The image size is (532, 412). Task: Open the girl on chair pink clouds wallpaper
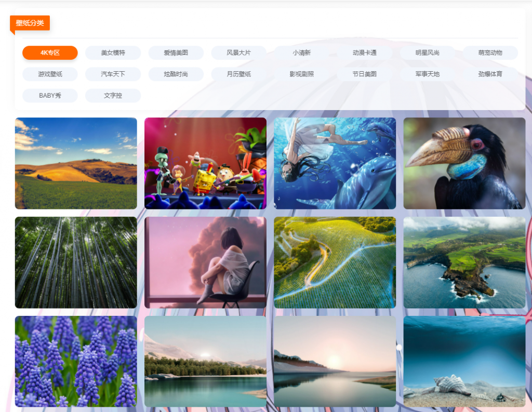pos(205,262)
